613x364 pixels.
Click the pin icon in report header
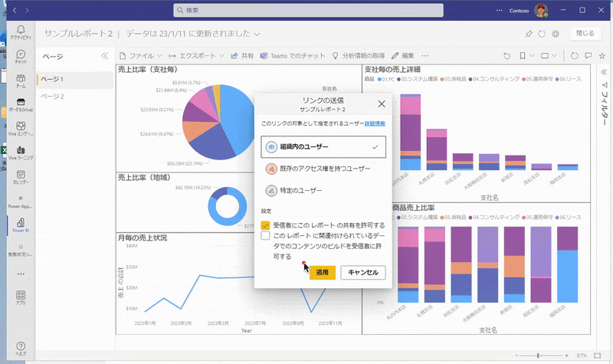pyautogui.click(x=529, y=34)
